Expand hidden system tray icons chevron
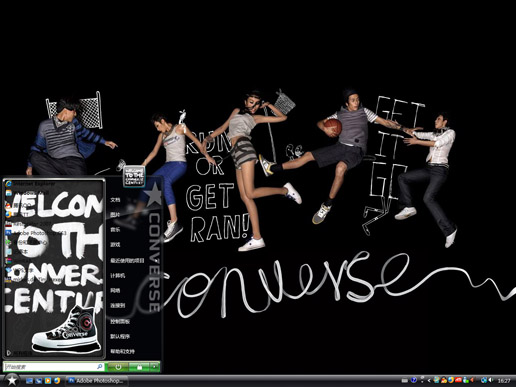The image size is (516, 387). click(x=429, y=380)
